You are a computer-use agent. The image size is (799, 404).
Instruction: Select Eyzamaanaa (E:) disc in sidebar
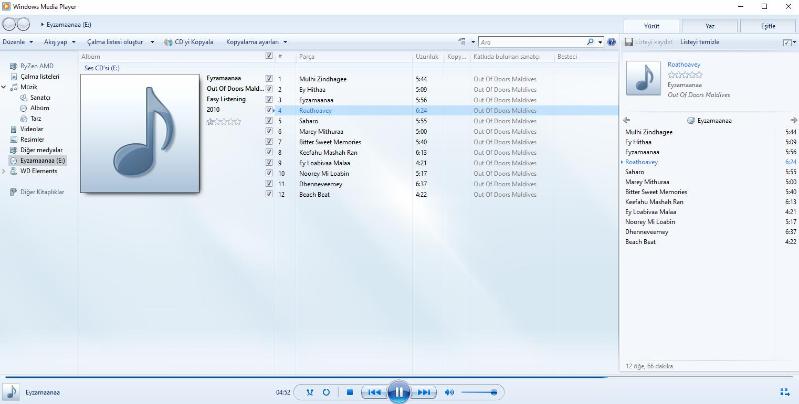coord(38,160)
